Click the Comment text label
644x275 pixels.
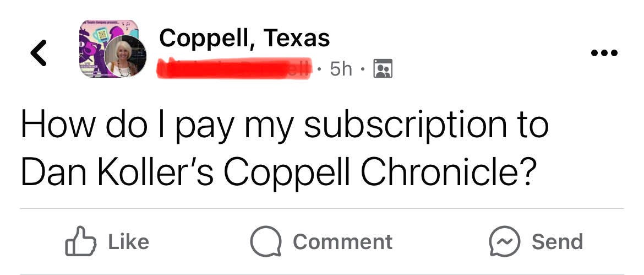point(342,242)
